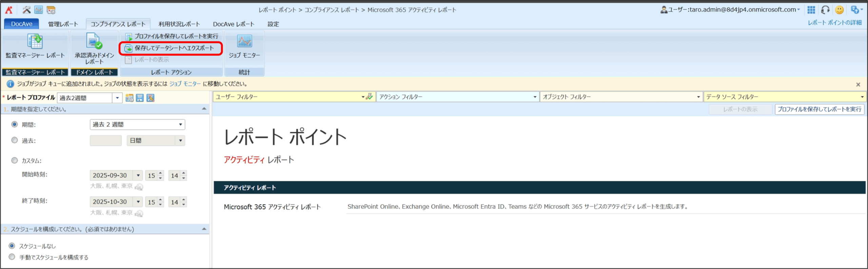Switch to the 管理レポート tab
The width and height of the screenshot is (868, 269).
[x=63, y=24]
